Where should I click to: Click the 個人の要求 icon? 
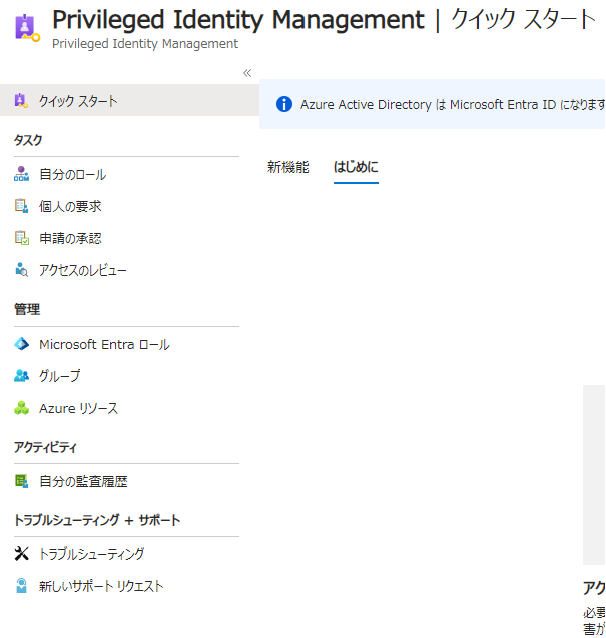22,207
